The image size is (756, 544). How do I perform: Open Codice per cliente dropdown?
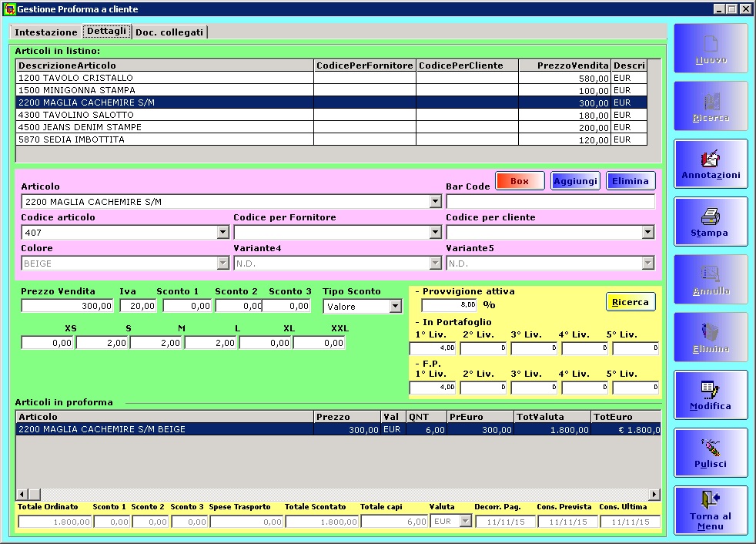[x=648, y=232]
